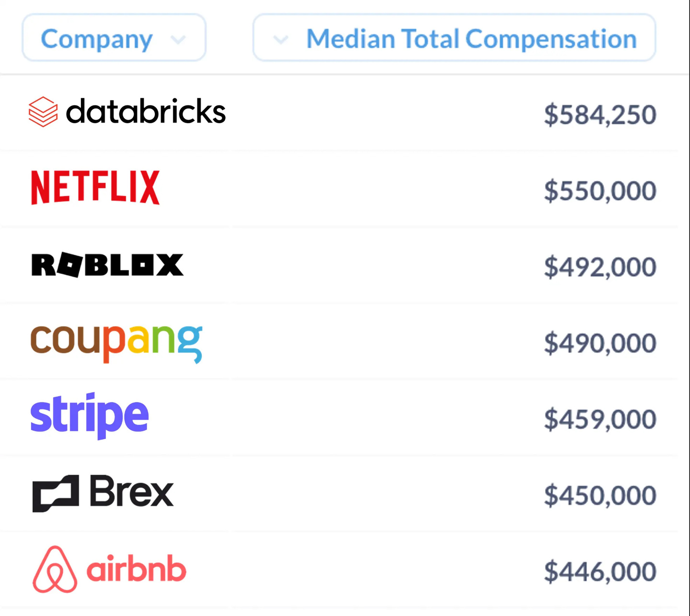Click Roblox compensation value $492,000
Image resolution: width=690 pixels, height=616 pixels.
600,267
